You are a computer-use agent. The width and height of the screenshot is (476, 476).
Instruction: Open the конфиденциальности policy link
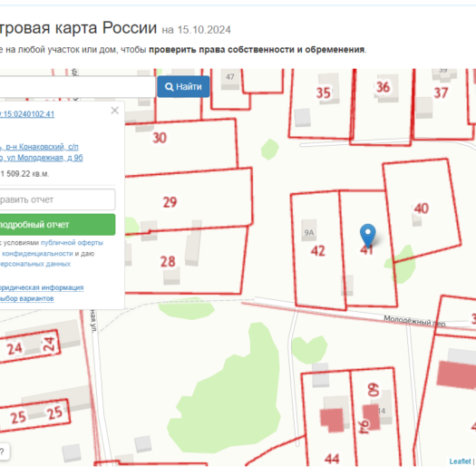click(37, 254)
